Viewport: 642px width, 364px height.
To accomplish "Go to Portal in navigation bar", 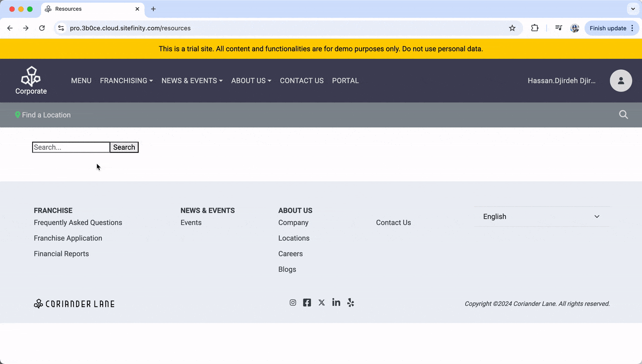I will [x=345, y=81].
